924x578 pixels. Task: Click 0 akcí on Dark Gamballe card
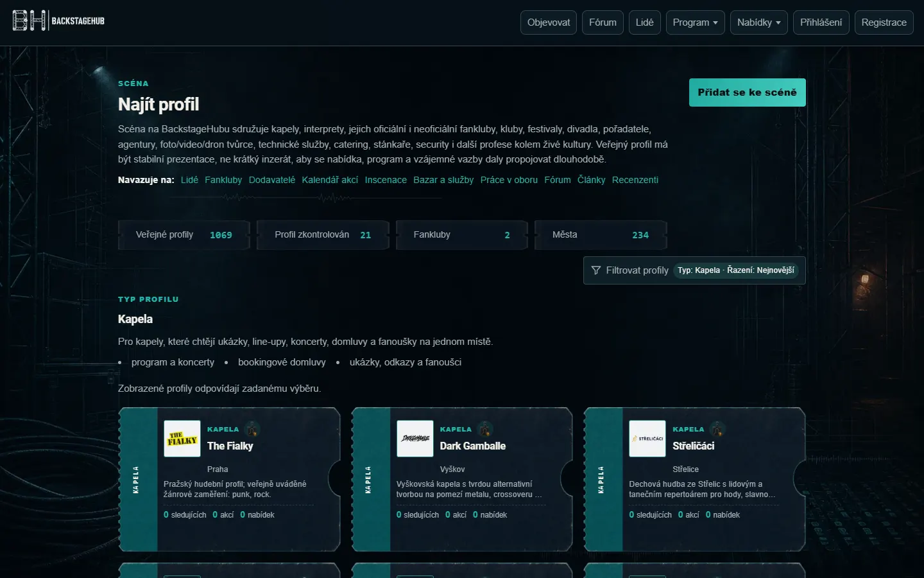(456, 515)
